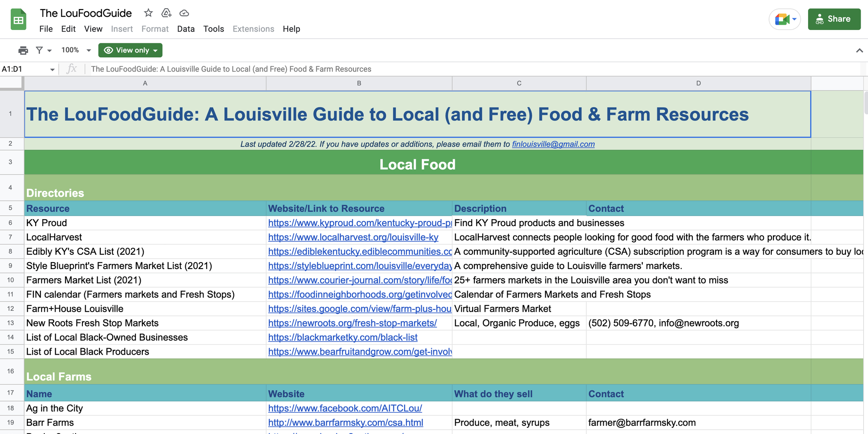This screenshot has width=868, height=434.
Task: Open the KY Proud website link
Action: 360,223
